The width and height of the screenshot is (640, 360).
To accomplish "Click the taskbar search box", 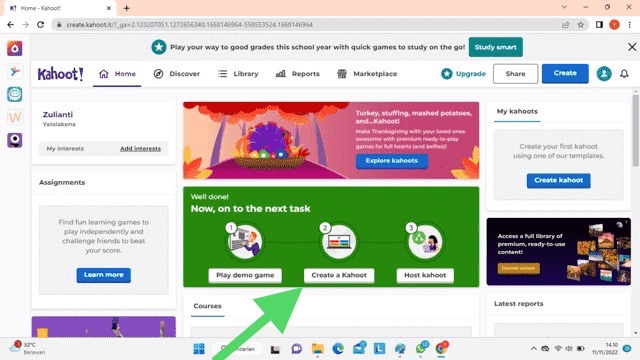I will point(239,349).
